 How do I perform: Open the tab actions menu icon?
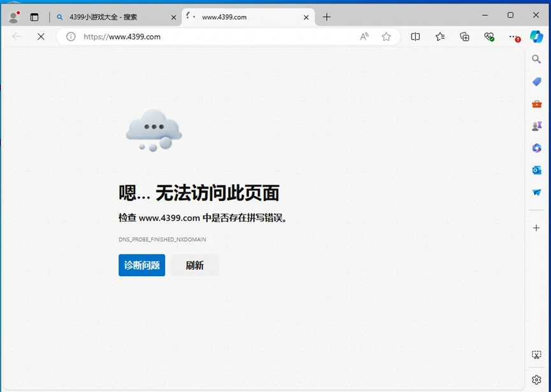tap(34, 17)
